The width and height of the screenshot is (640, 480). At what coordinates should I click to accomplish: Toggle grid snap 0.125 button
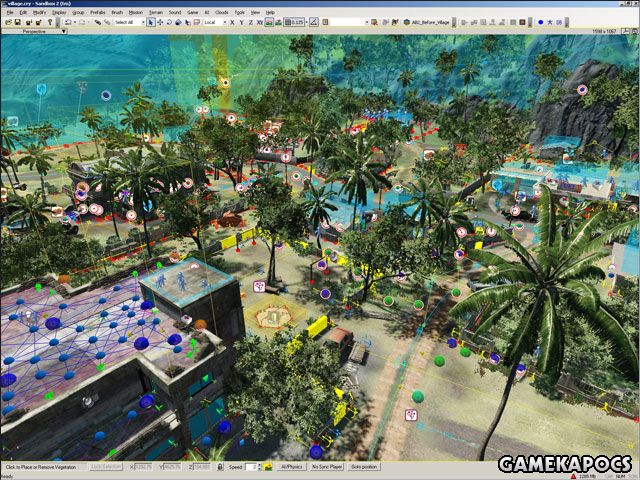[x=294, y=22]
